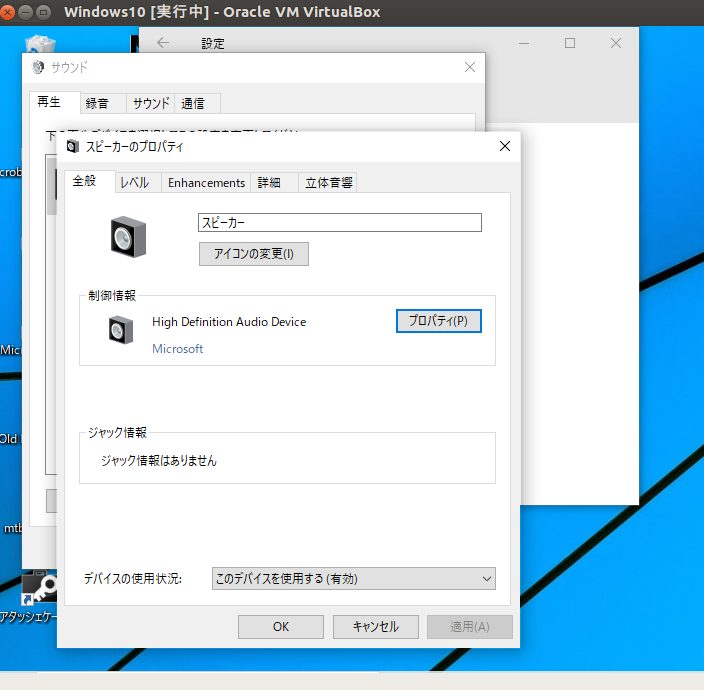This screenshot has height=690, width=704.
Task: Close the VirtualBox VM window
Action: coord(7,12)
